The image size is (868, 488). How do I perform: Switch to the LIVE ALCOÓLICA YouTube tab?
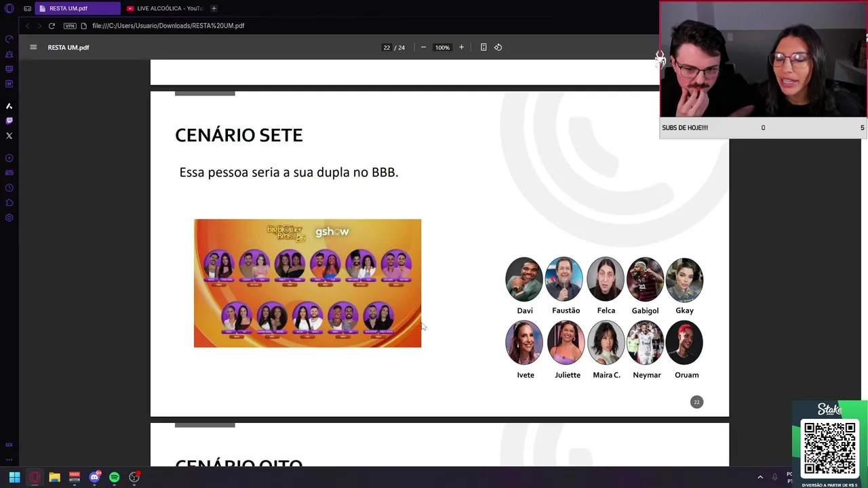165,9
